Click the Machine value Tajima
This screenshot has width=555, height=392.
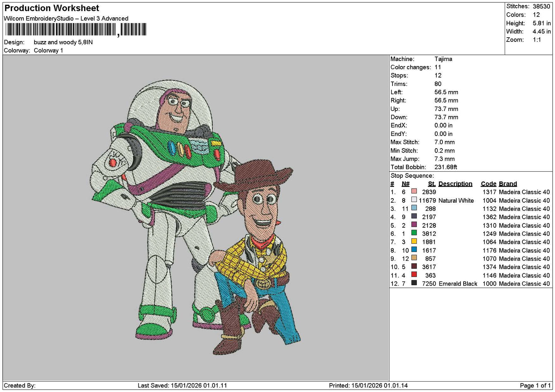(443, 59)
